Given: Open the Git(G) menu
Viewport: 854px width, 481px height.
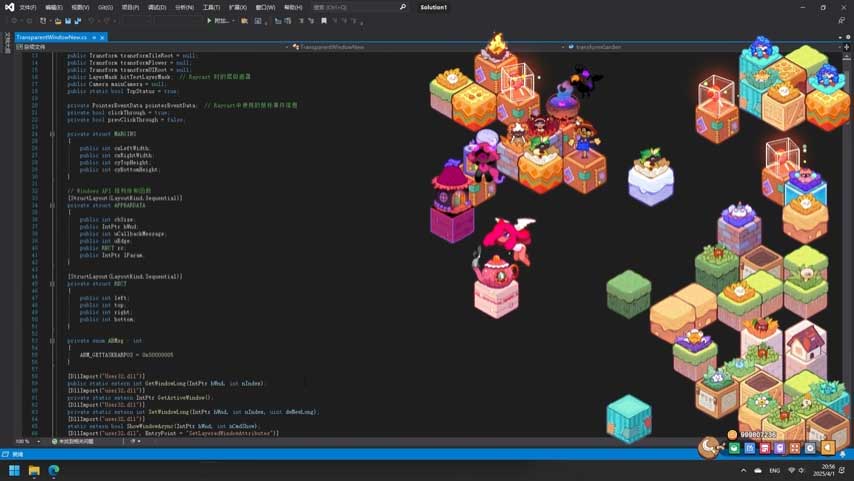Looking at the screenshot, I should (106, 7).
